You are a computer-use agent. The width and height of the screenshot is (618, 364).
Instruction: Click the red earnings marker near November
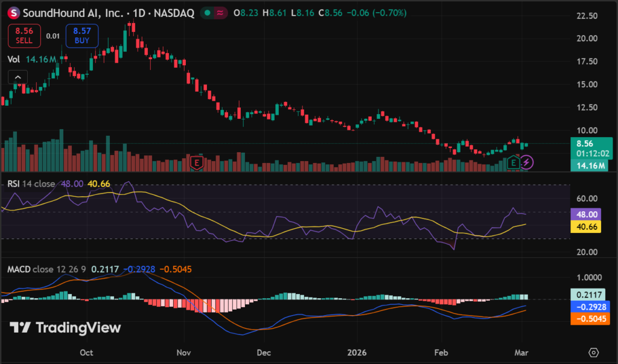pos(196,162)
